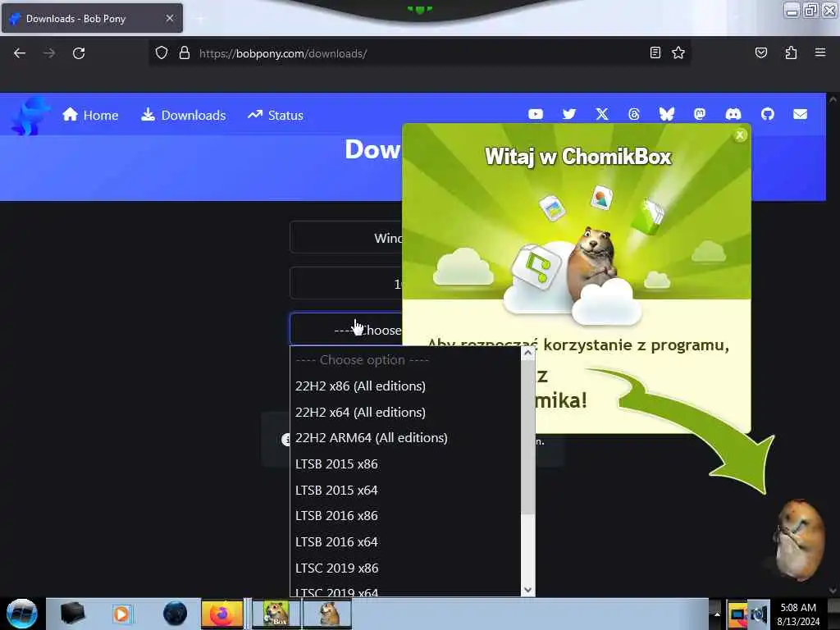This screenshot has width=840, height=630.
Task: Go to Home in site navigation
Action: click(x=90, y=115)
